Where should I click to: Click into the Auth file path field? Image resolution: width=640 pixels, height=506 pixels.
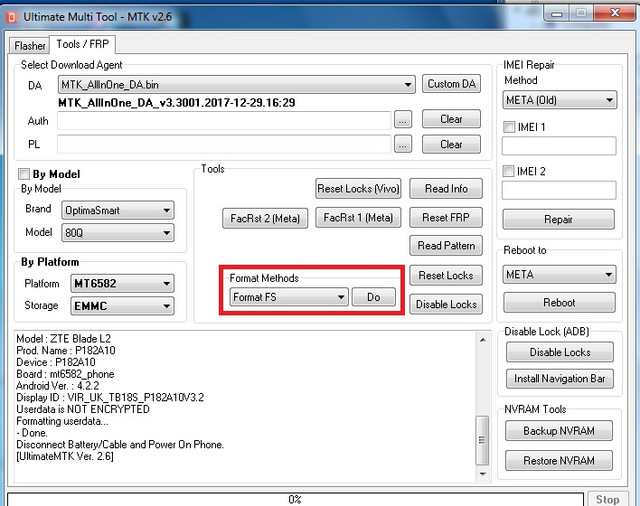[x=224, y=120]
